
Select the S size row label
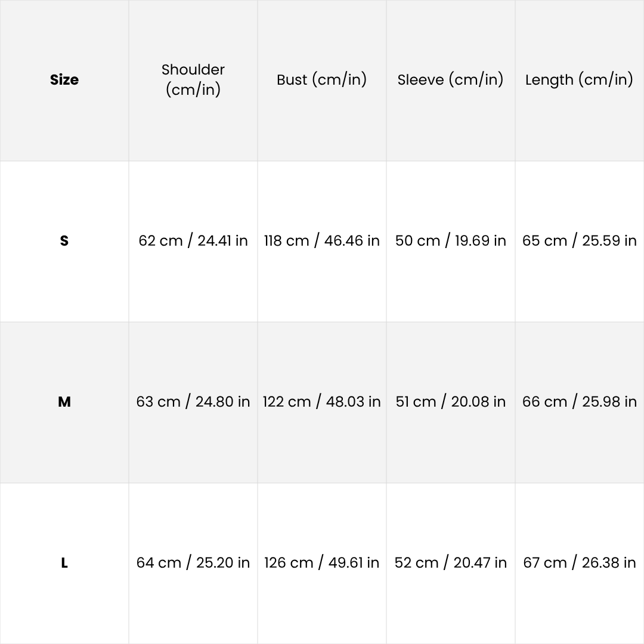coord(64,241)
